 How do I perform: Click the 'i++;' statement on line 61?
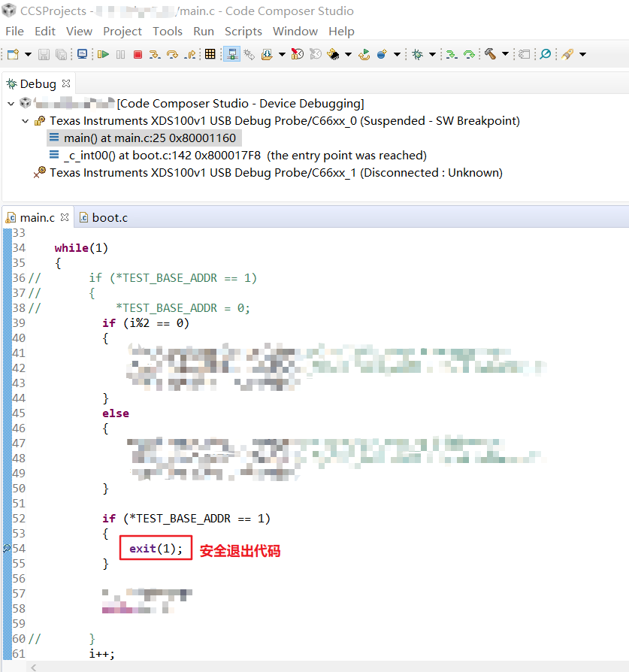point(102,654)
